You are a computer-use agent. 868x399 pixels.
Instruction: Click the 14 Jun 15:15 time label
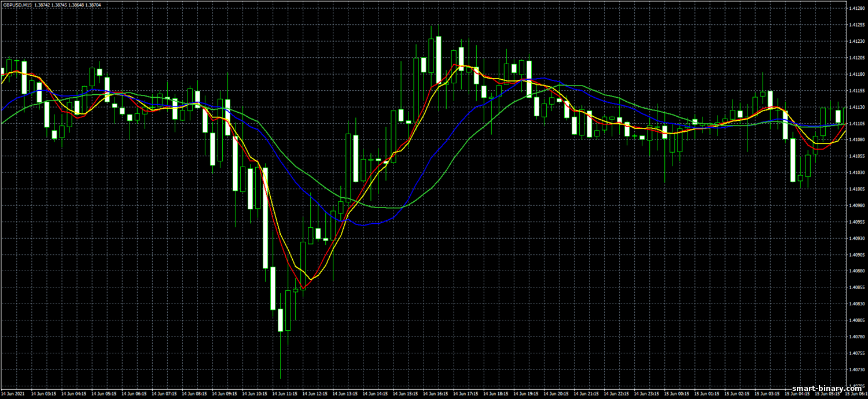tap(405, 393)
